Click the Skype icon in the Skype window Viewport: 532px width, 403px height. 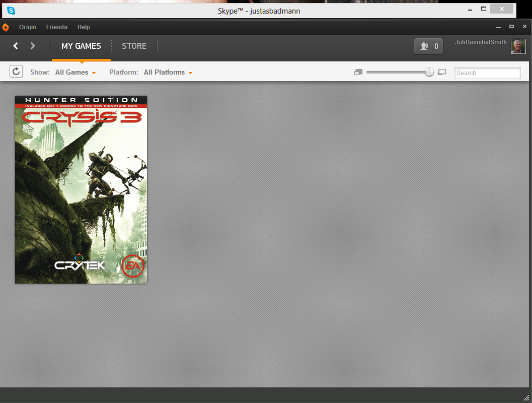point(11,11)
